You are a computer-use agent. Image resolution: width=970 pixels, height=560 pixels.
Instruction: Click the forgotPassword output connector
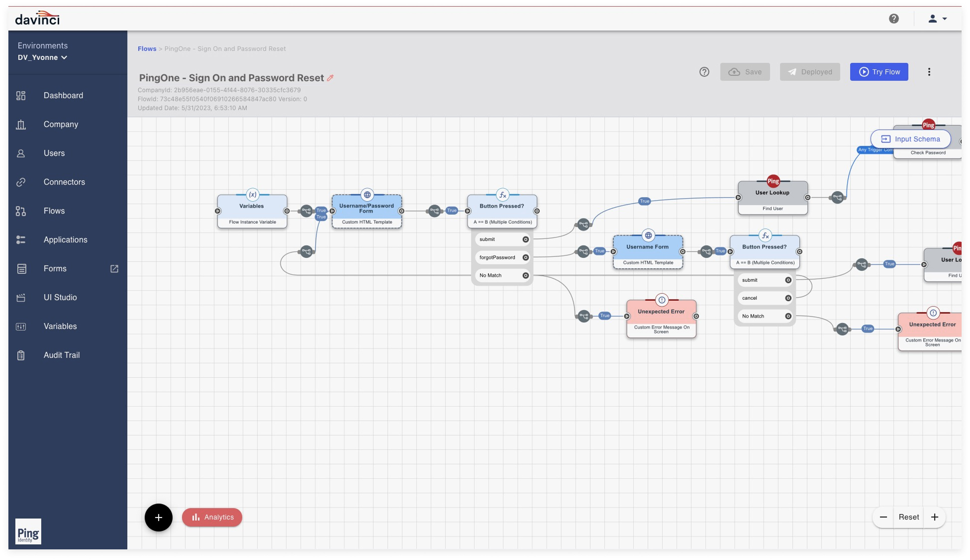click(525, 257)
